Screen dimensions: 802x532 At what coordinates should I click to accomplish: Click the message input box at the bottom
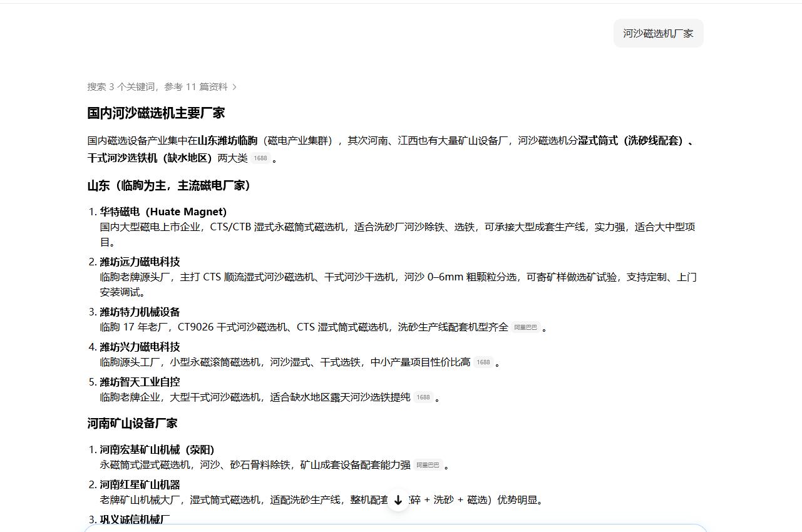click(x=396, y=528)
